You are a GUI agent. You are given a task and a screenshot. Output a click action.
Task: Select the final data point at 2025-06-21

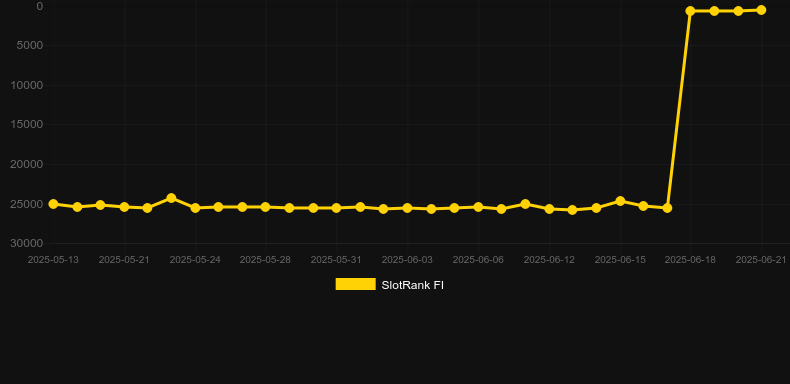pos(761,10)
